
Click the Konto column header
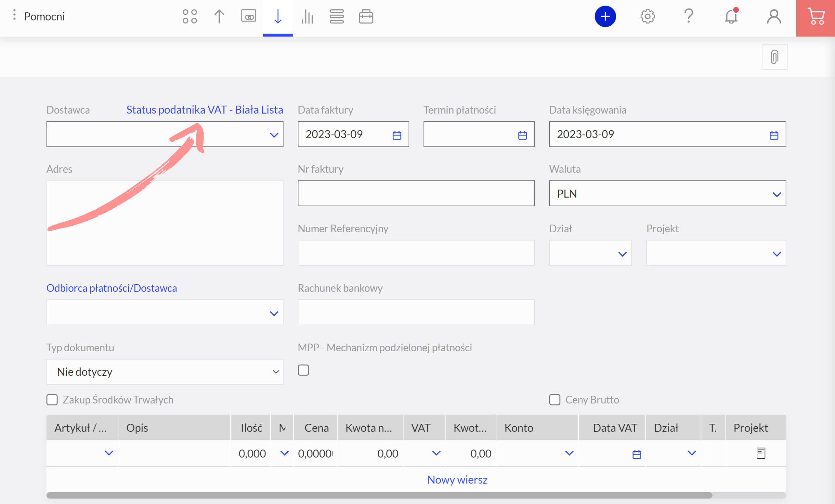[537, 428]
